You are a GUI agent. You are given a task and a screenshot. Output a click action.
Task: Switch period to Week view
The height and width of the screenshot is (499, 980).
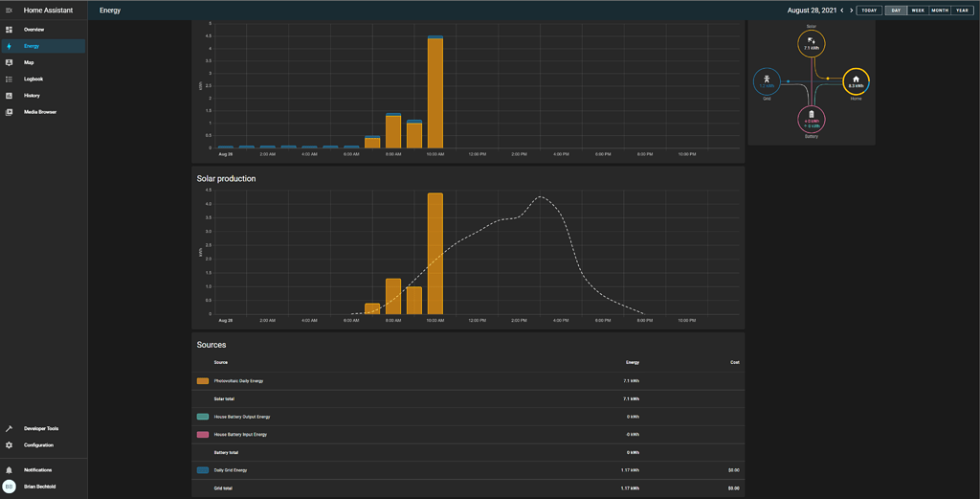point(917,11)
